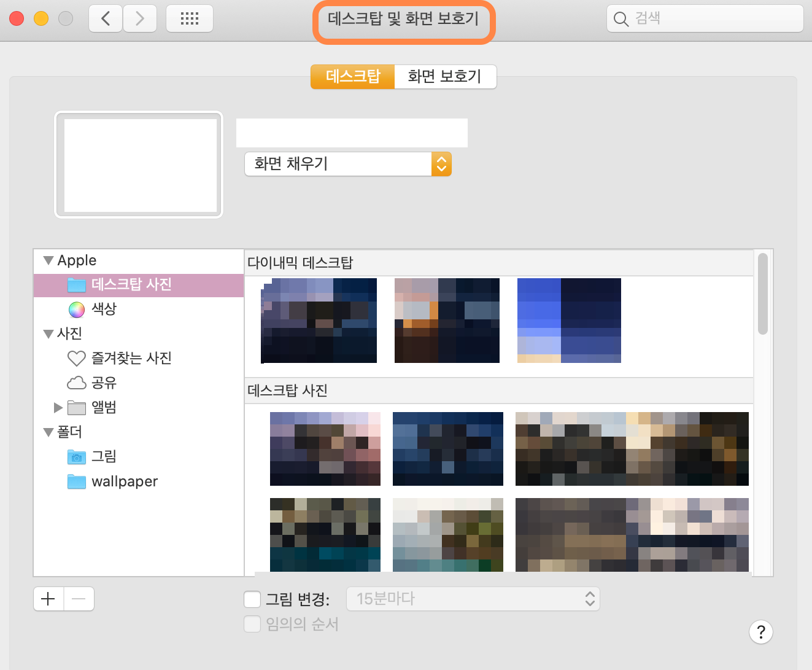Click the heart icon for 즐겨찾는 사진

click(x=76, y=358)
